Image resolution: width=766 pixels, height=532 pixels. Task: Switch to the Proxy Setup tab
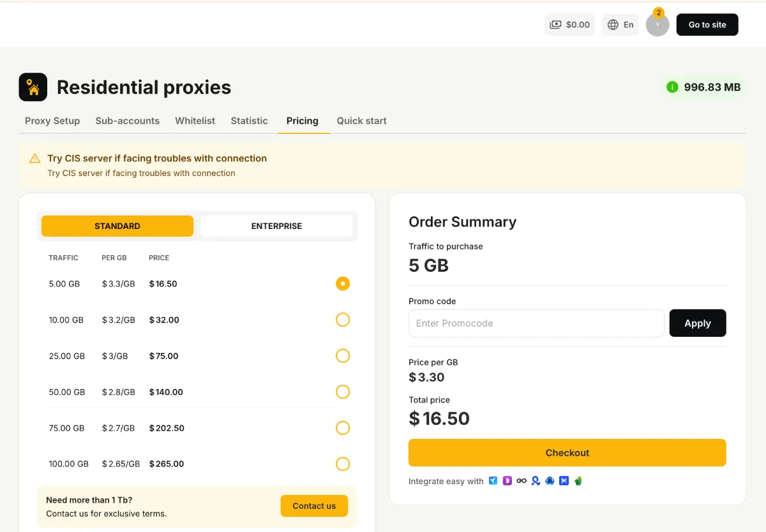pyautogui.click(x=52, y=121)
